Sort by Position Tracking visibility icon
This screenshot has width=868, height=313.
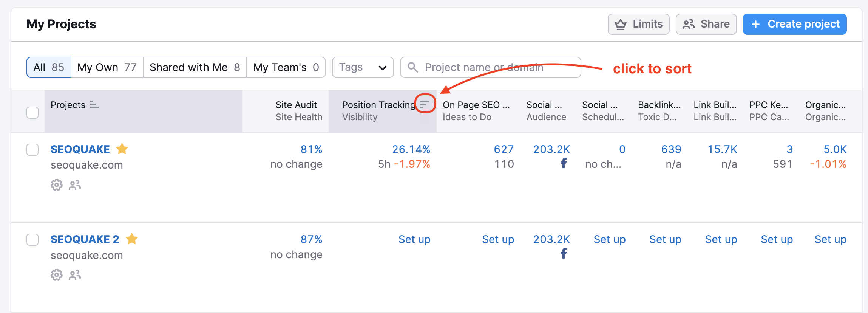(425, 104)
